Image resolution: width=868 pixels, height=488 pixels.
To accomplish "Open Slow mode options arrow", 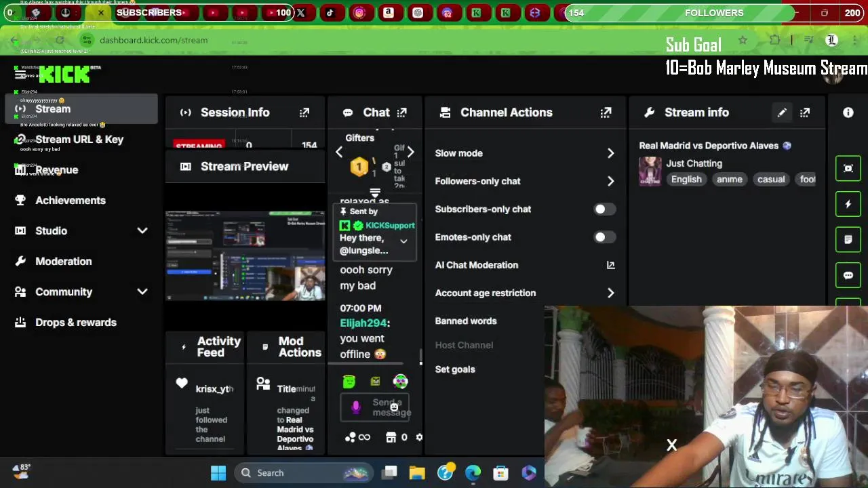I will coord(610,153).
